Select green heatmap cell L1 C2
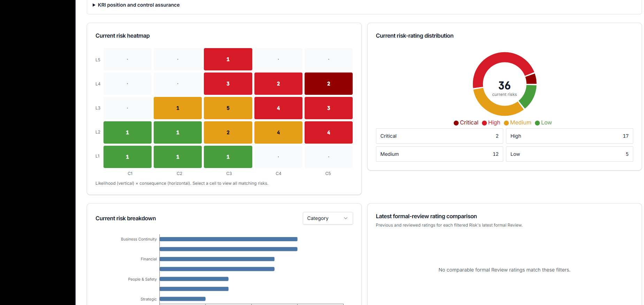Screen dimensions: 644x305 click(178, 157)
